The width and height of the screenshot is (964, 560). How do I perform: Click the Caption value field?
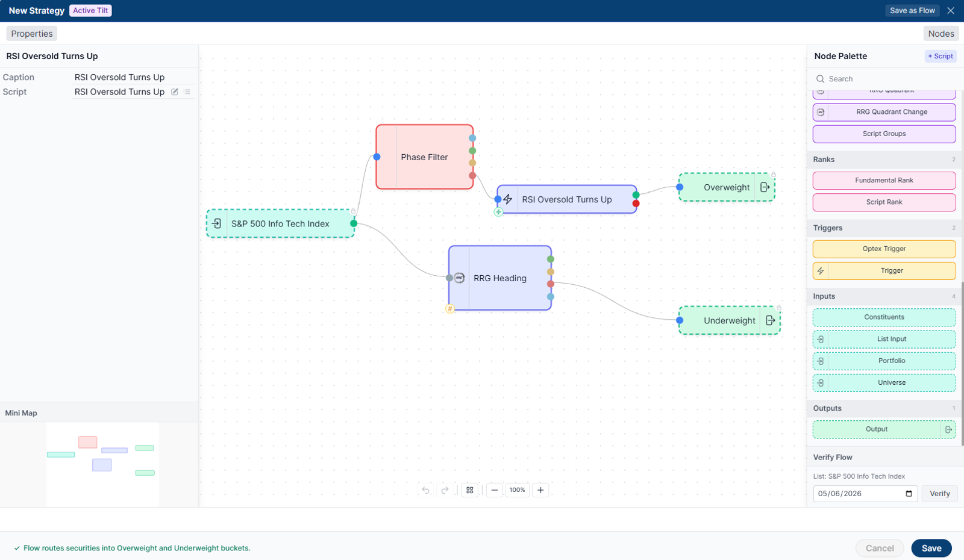[x=134, y=77]
